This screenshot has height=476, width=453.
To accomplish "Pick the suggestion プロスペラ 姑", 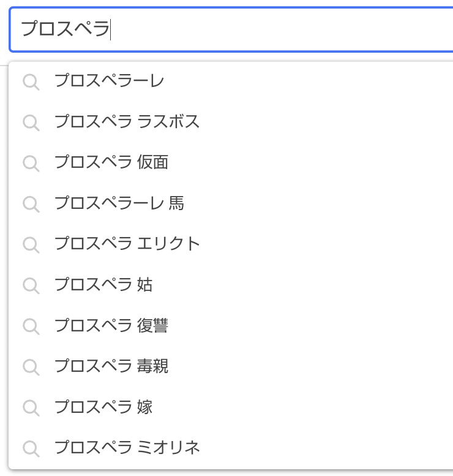I will click(231, 285).
